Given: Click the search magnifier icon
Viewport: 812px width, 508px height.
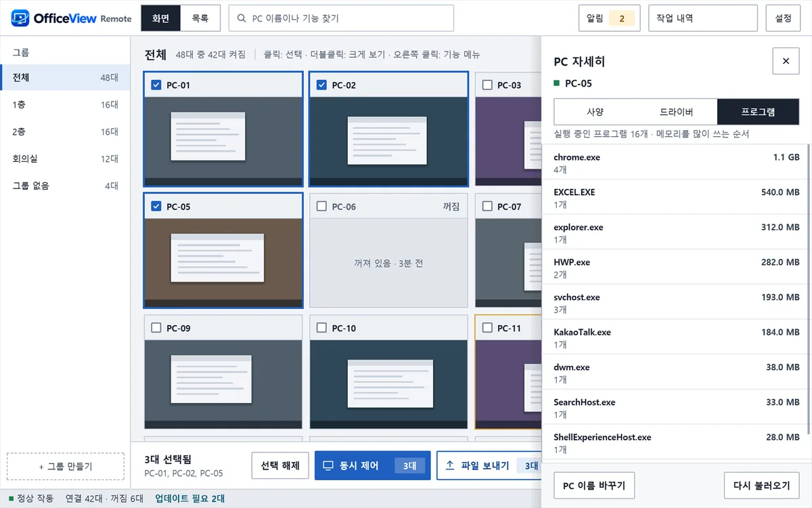Looking at the screenshot, I should [x=242, y=18].
